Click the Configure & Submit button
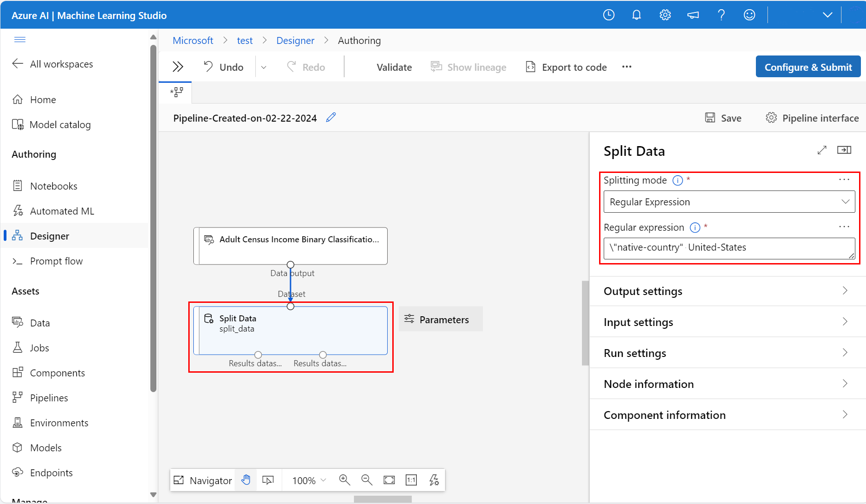 click(x=808, y=67)
